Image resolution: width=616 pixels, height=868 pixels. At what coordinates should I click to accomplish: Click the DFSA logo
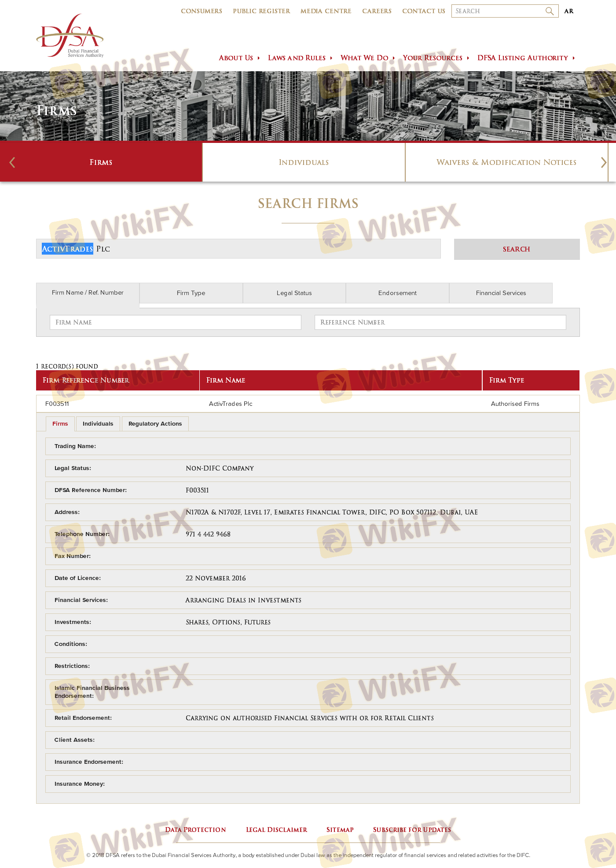pyautogui.click(x=70, y=36)
